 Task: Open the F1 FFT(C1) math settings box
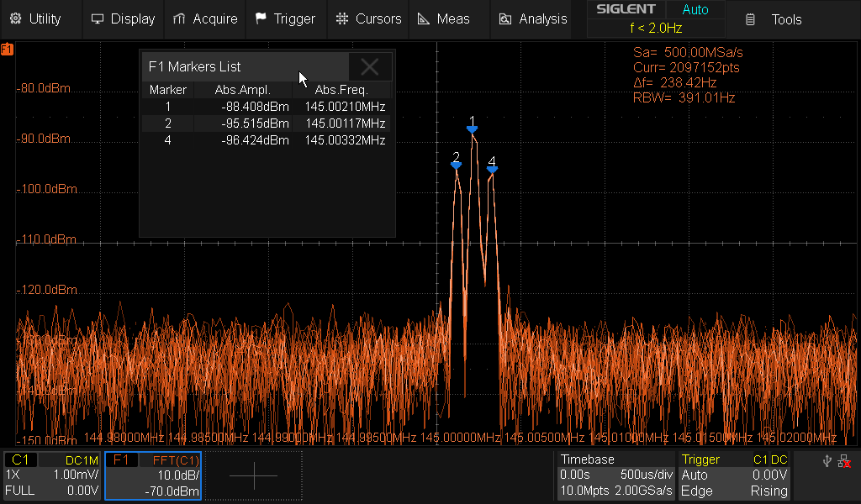pyautogui.click(x=153, y=475)
